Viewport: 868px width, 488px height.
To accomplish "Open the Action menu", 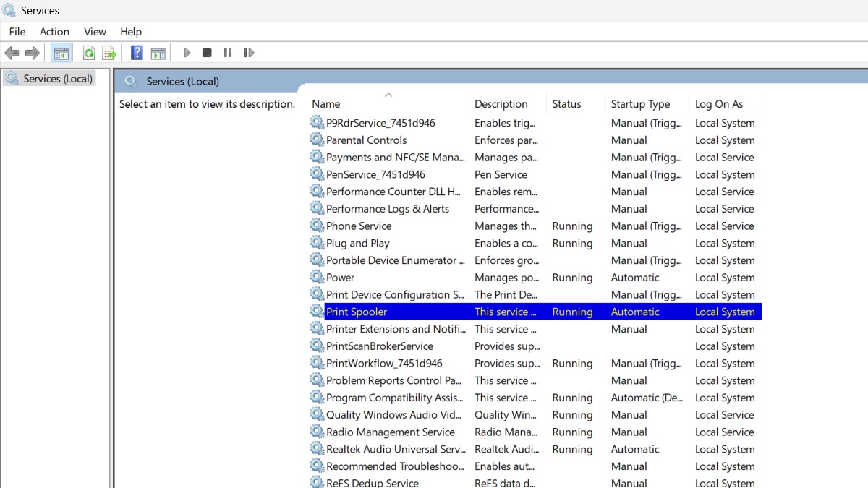I will 54,32.
